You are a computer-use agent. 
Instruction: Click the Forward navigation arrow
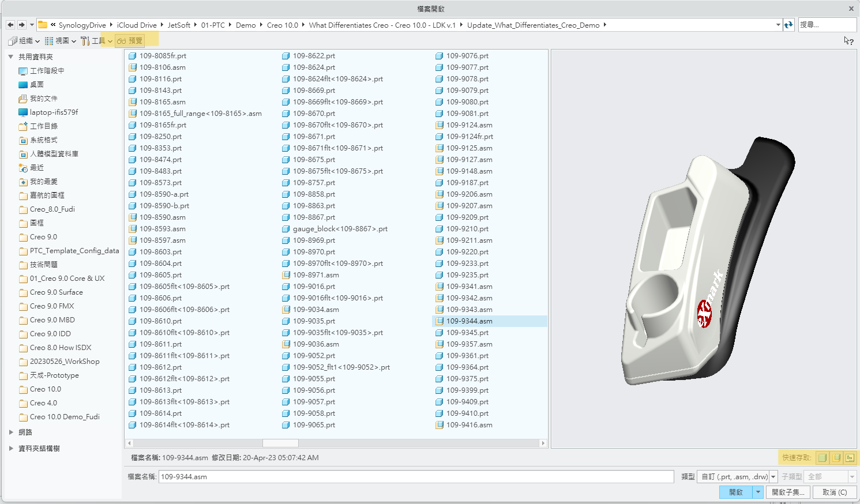coord(22,25)
